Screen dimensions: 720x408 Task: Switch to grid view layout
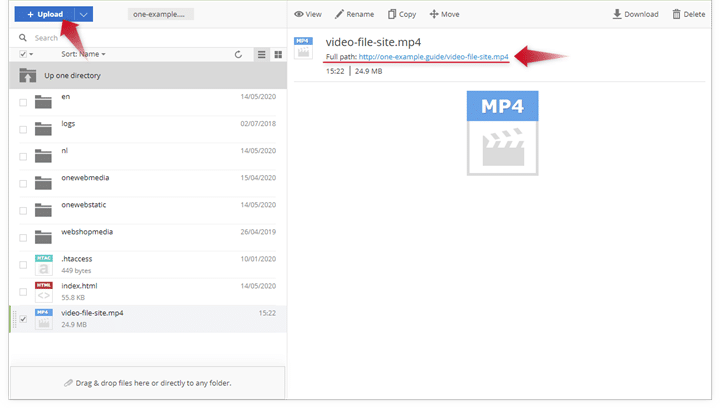[x=278, y=54]
